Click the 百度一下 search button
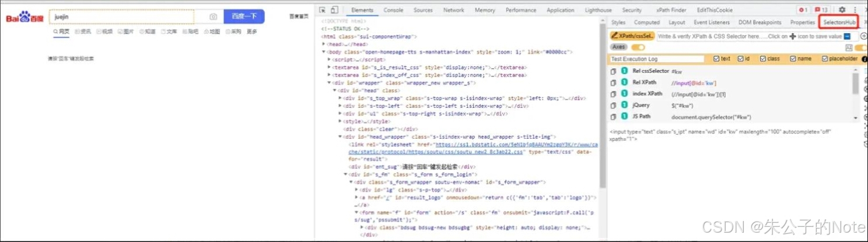This screenshot has width=868, height=242. [x=244, y=16]
